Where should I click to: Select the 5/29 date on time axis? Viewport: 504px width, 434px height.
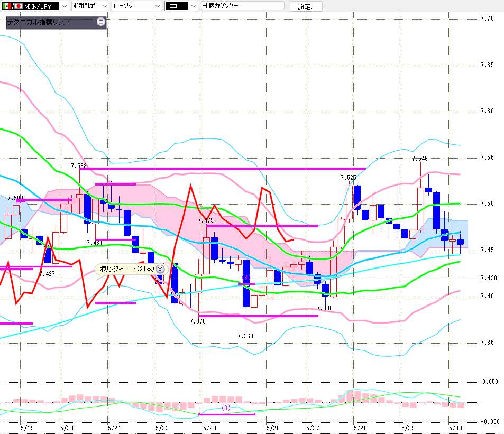tap(408, 428)
